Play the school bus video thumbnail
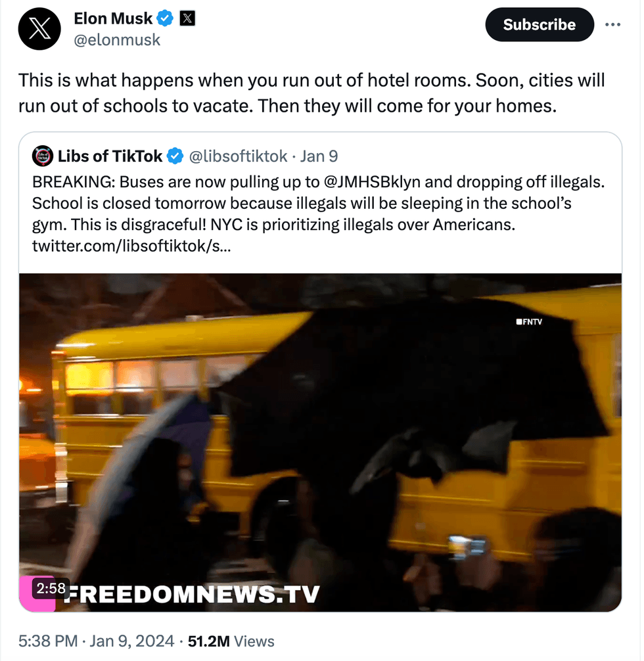This screenshot has height=661, width=644. pyautogui.click(x=320, y=442)
